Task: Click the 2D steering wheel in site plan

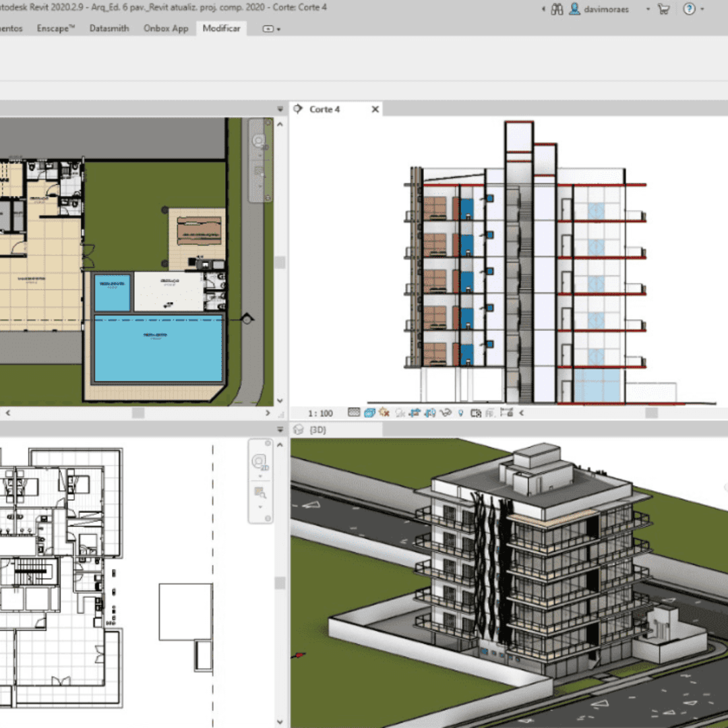Action: click(x=259, y=142)
